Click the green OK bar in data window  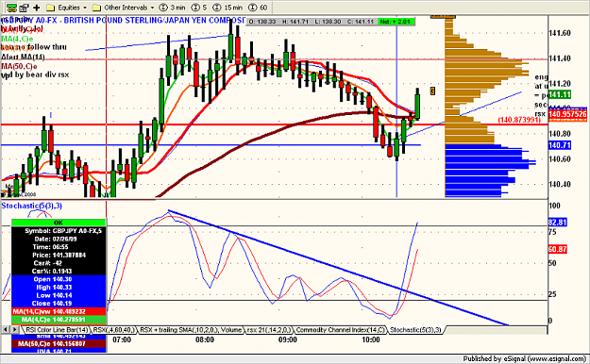(59, 223)
